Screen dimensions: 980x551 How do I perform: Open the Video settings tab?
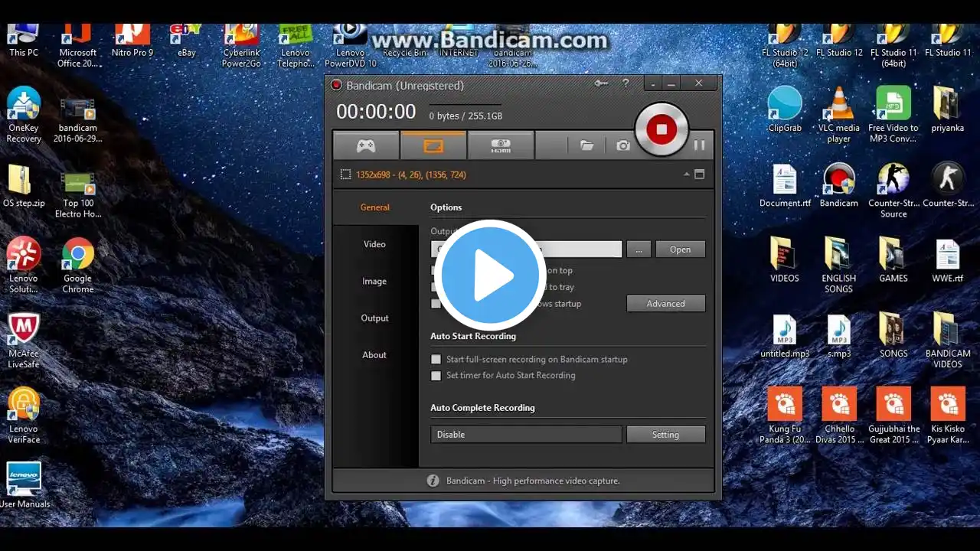click(x=374, y=244)
